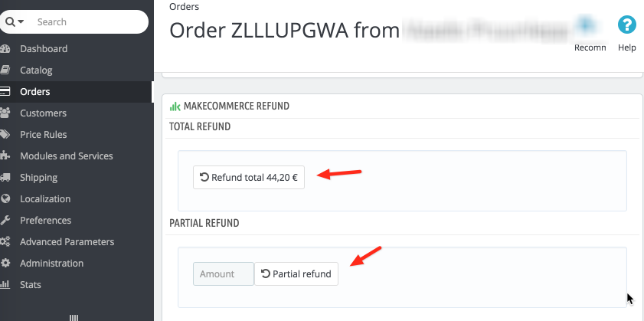Click the Preferences wrench icon
The height and width of the screenshot is (321, 644).
pos(5,221)
